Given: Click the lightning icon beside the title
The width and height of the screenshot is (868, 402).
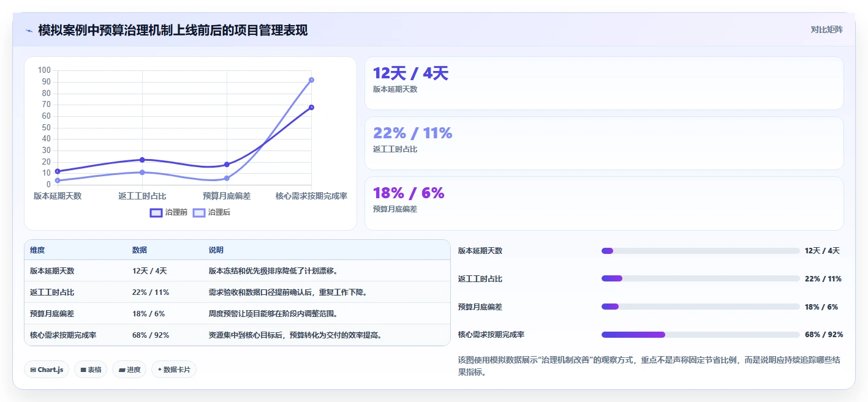Looking at the screenshot, I should pos(29,30).
